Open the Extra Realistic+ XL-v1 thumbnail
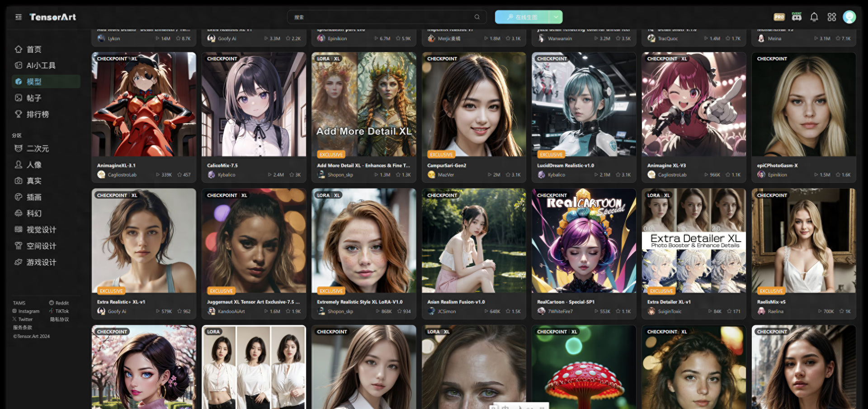 point(144,241)
